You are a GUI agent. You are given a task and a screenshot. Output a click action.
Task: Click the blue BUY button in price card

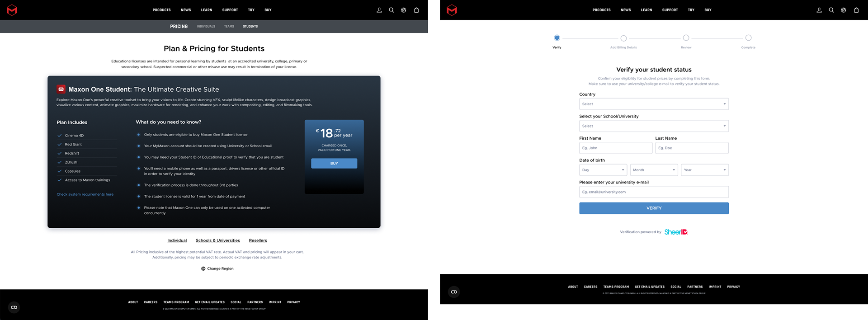(x=334, y=163)
